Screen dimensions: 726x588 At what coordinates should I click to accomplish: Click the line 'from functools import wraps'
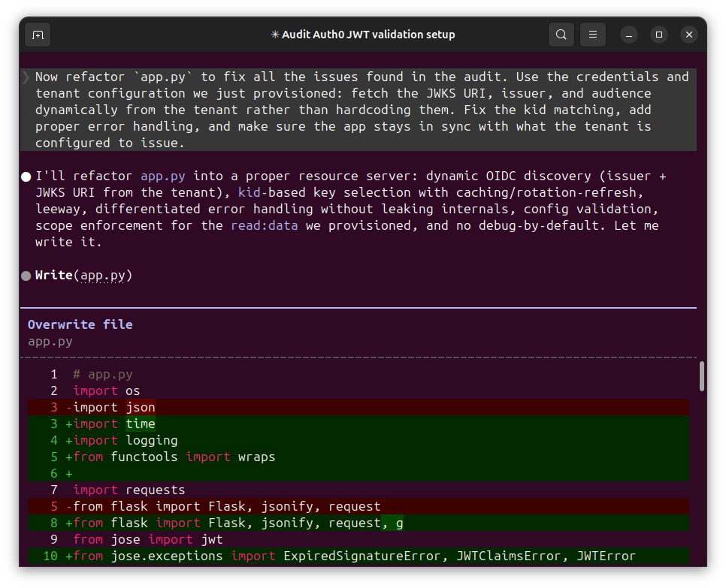point(358,457)
